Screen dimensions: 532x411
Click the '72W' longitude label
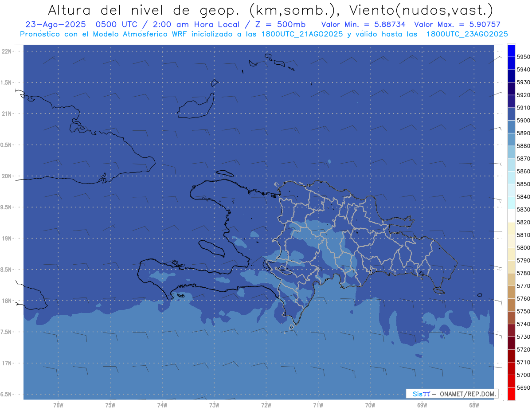tap(266, 405)
